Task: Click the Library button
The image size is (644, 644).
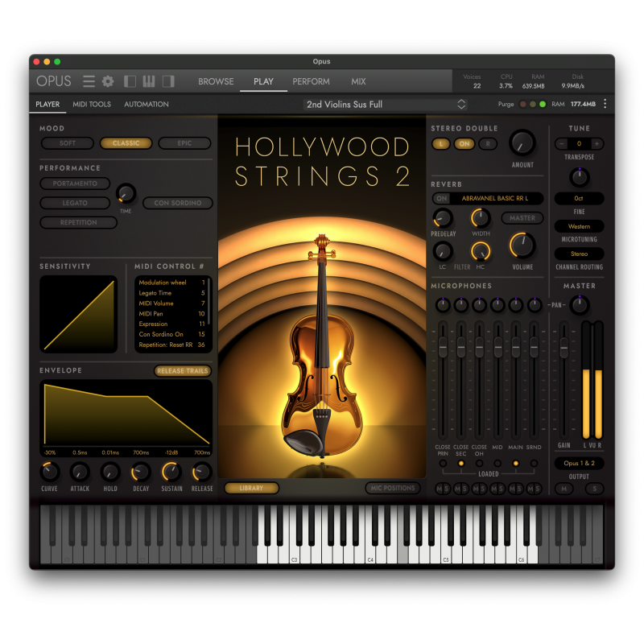Action: pyautogui.click(x=251, y=488)
